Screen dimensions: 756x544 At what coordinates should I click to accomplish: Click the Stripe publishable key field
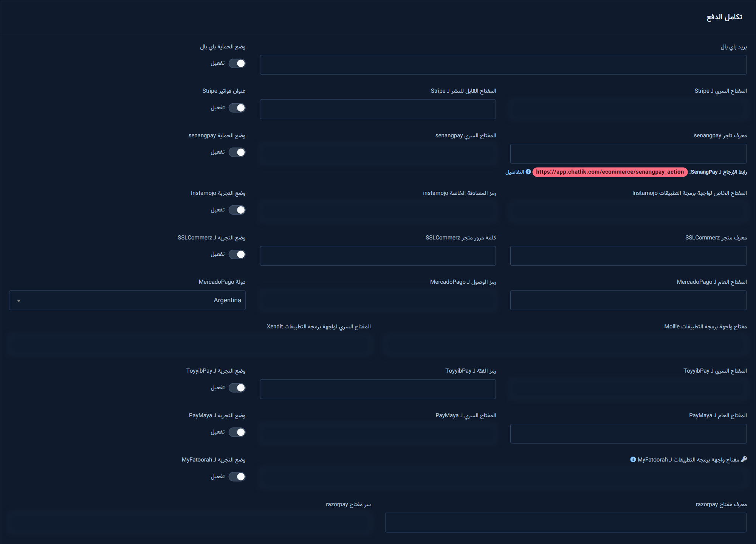point(378,109)
